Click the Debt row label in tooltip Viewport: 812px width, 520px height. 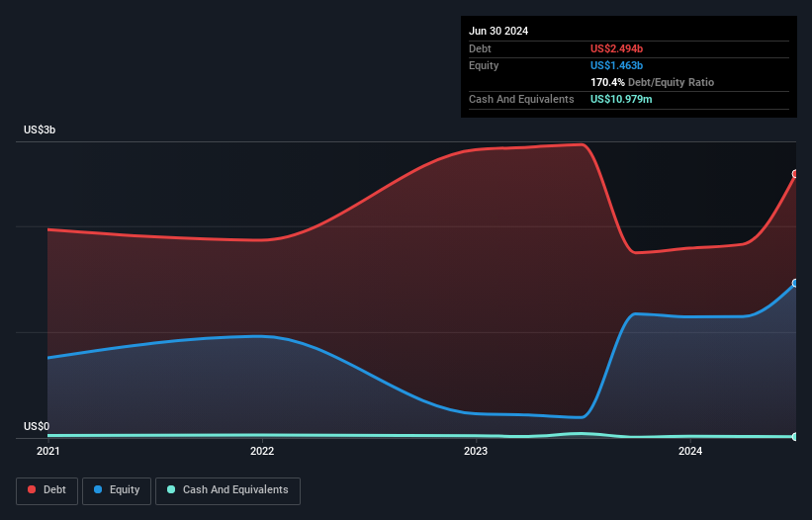tap(480, 48)
